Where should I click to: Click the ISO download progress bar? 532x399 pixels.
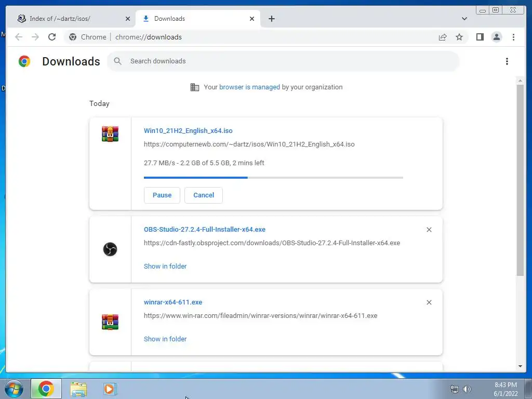[273, 178]
